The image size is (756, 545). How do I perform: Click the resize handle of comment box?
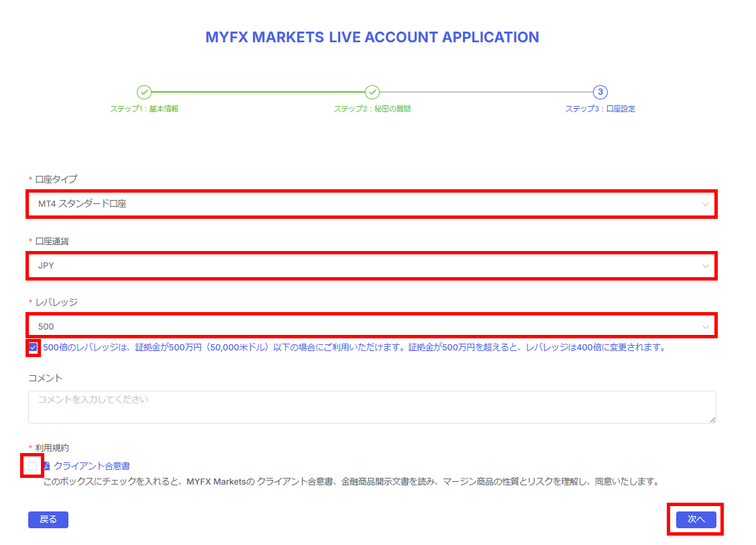(712, 419)
